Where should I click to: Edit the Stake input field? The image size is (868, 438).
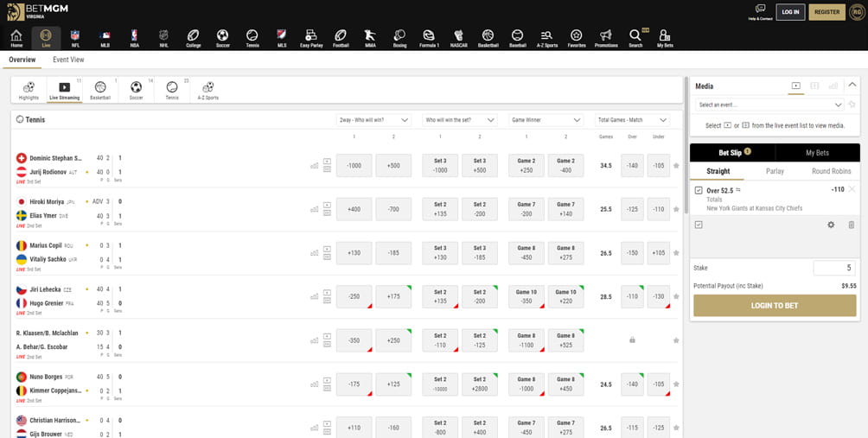(834, 268)
